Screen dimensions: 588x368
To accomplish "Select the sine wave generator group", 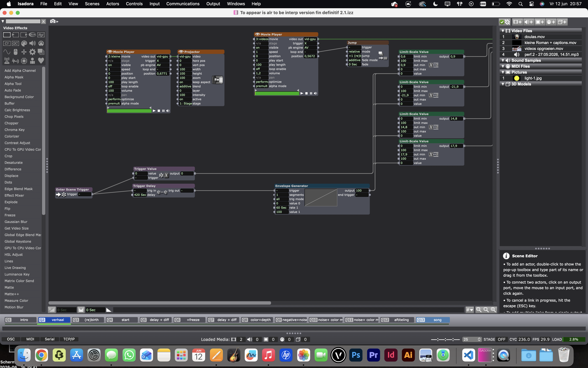I will coord(7,52).
